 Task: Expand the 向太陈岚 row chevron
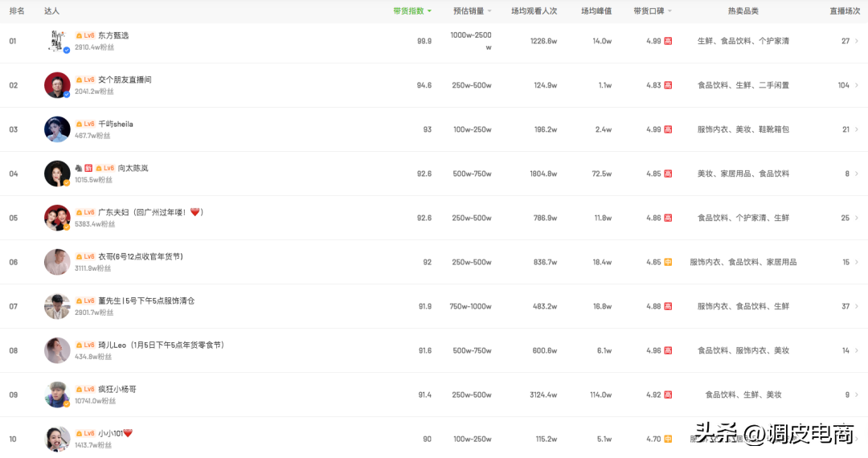(x=857, y=174)
